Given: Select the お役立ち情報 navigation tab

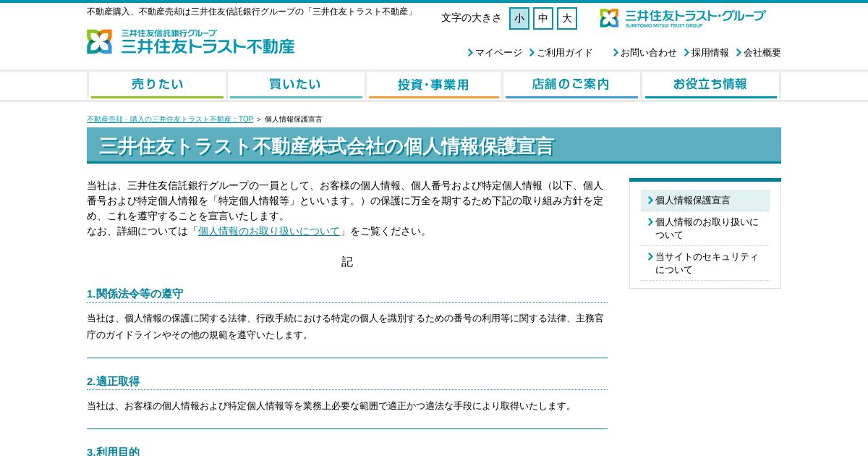Looking at the screenshot, I should (710, 85).
